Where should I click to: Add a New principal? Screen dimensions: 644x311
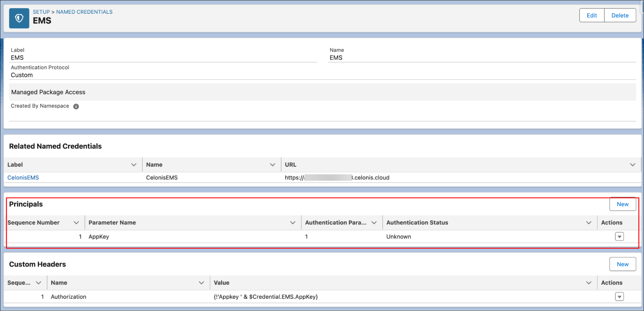(x=622, y=204)
